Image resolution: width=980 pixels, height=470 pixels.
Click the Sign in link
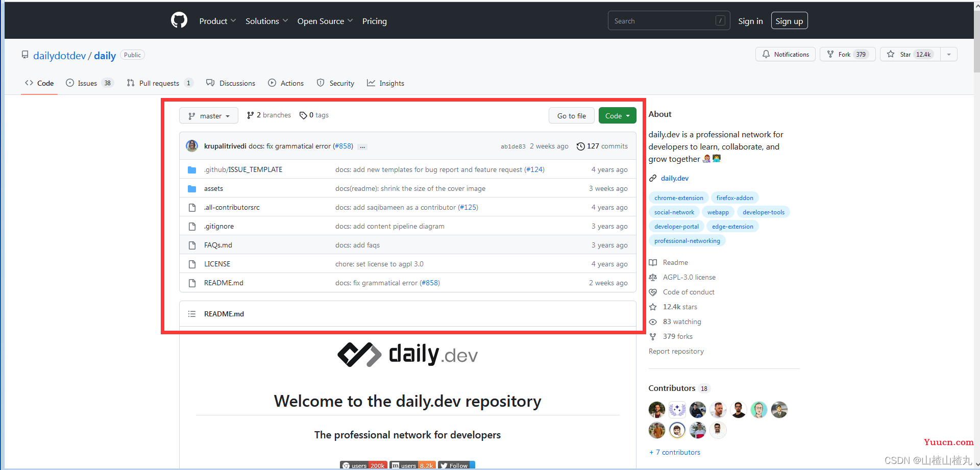(x=750, y=21)
